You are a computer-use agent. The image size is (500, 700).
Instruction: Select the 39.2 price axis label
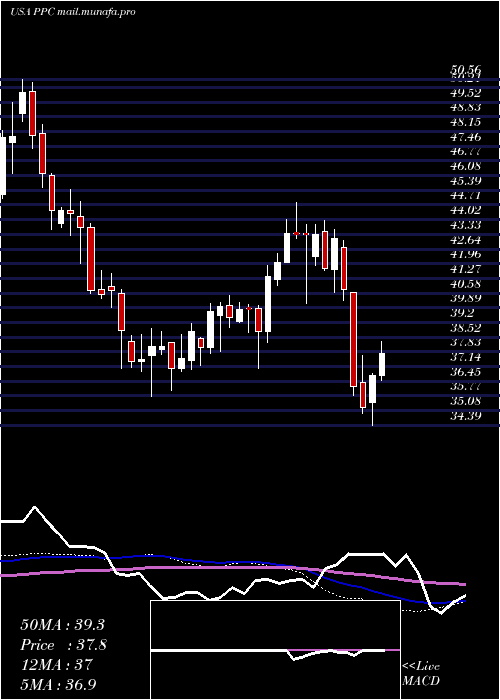coord(462,313)
